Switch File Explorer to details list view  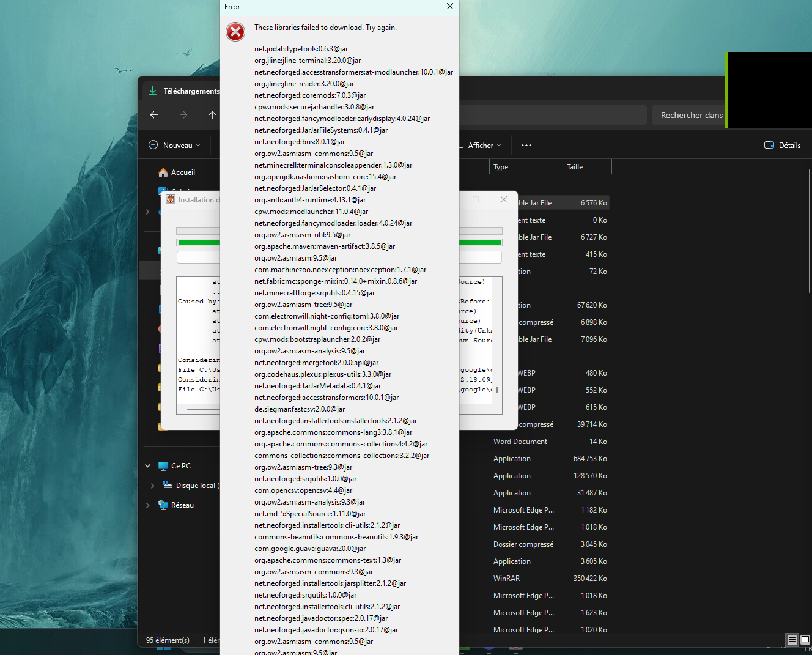(x=792, y=640)
